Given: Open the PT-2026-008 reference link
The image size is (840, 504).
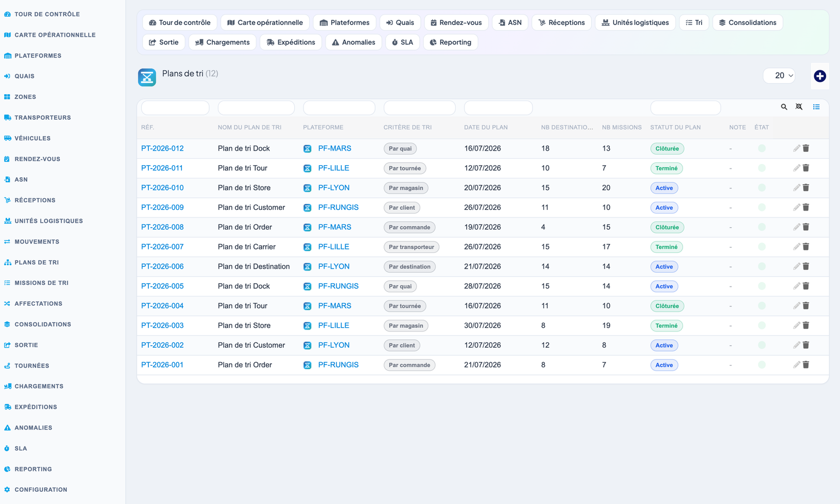Looking at the screenshot, I should click(162, 227).
